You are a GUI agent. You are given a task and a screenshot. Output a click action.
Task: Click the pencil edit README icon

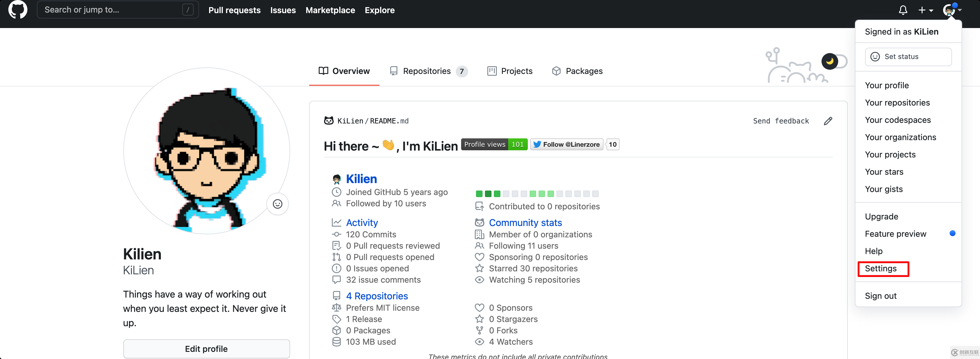click(x=828, y=121)
